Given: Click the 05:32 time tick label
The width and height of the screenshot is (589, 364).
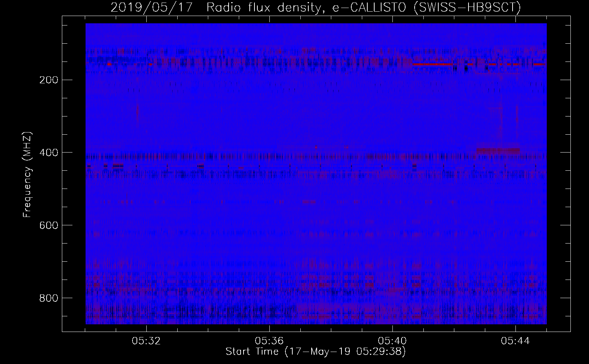Looking at the screenshot, I should coord(146,341).
